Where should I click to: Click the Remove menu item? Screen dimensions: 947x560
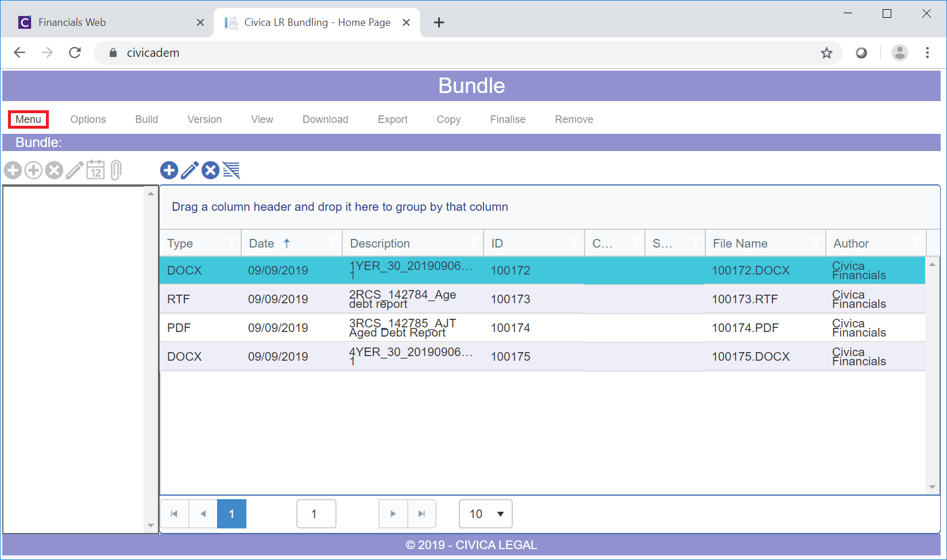pyautogui.click(x=574, y=119)
